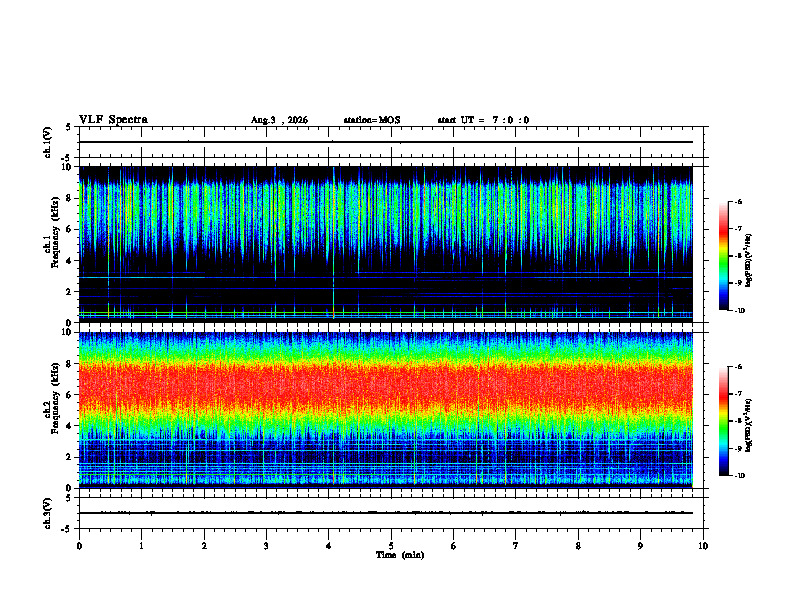Click the start UT = 7:0:0 label

(483, 120)
